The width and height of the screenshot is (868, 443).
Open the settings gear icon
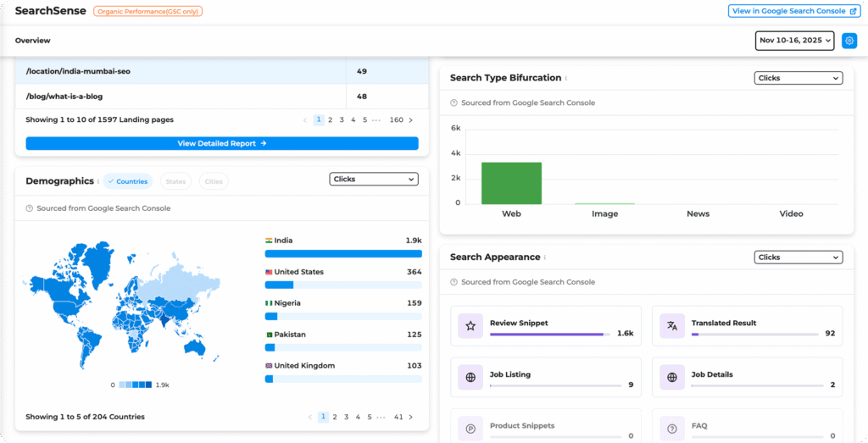point(849,41)
